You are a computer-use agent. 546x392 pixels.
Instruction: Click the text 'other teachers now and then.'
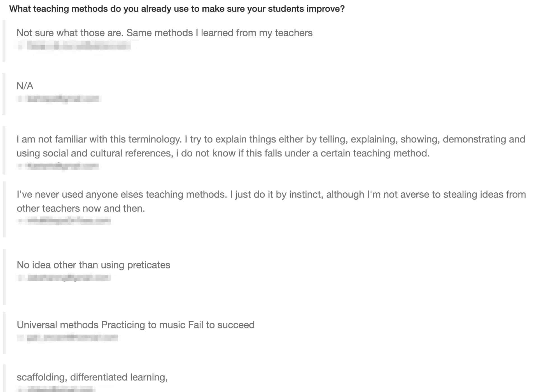(81, 208)
